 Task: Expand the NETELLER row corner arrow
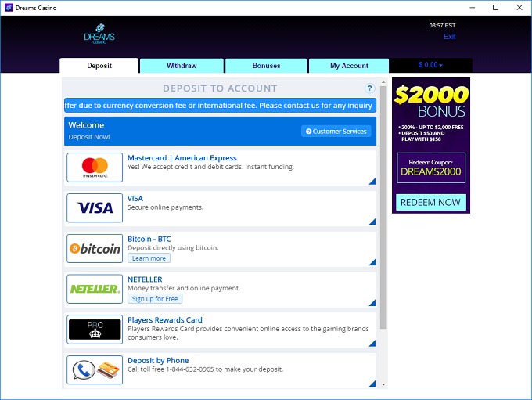tap(372, 303)
